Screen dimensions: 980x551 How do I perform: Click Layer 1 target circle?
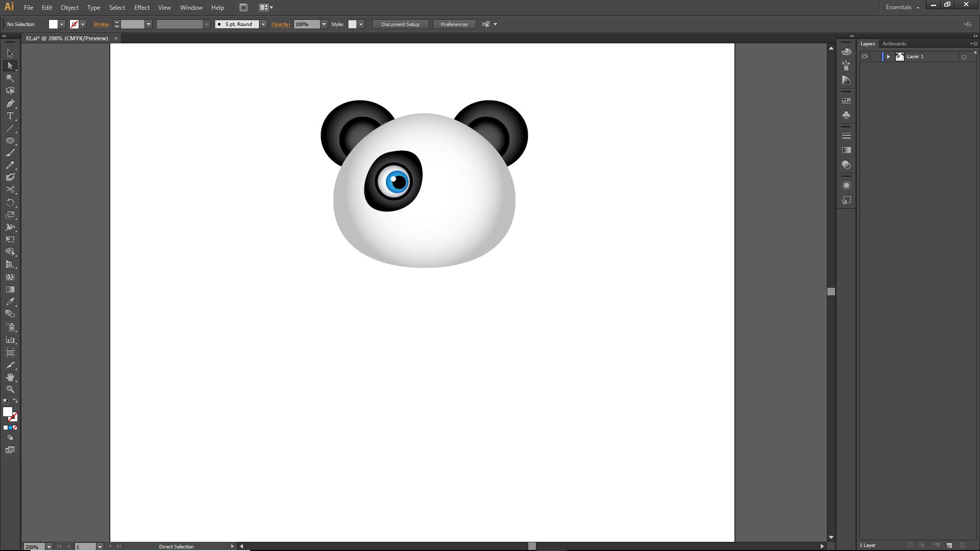coord(964,57)
